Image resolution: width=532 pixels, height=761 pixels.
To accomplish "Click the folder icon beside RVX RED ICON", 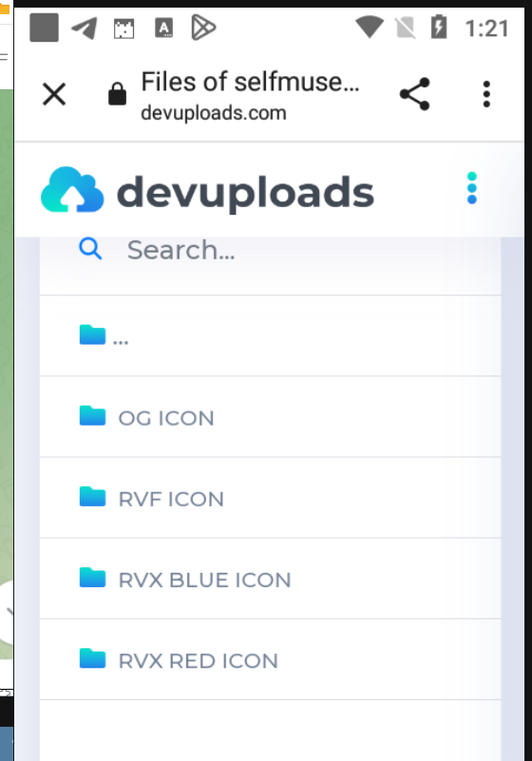I will tap(92, 658).
